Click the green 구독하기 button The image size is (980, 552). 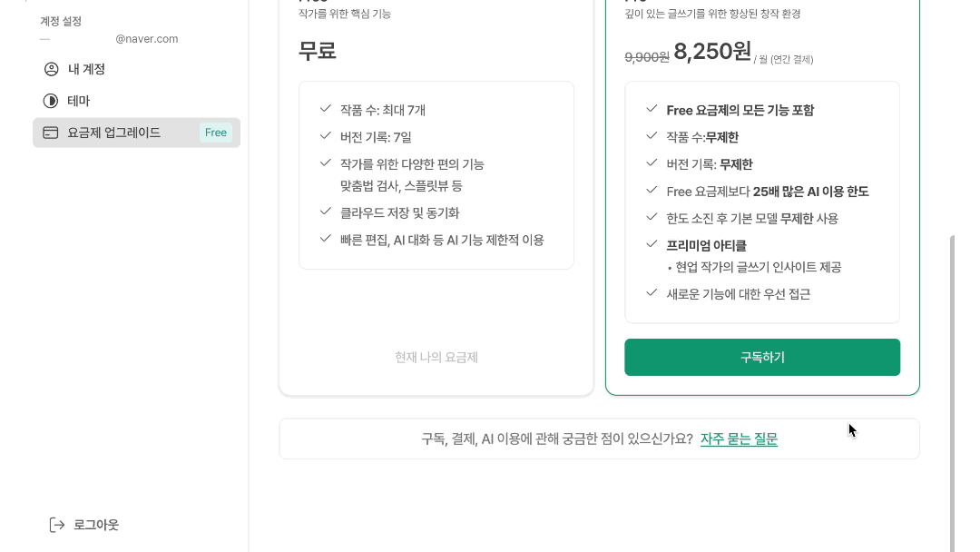coord(762,358)
